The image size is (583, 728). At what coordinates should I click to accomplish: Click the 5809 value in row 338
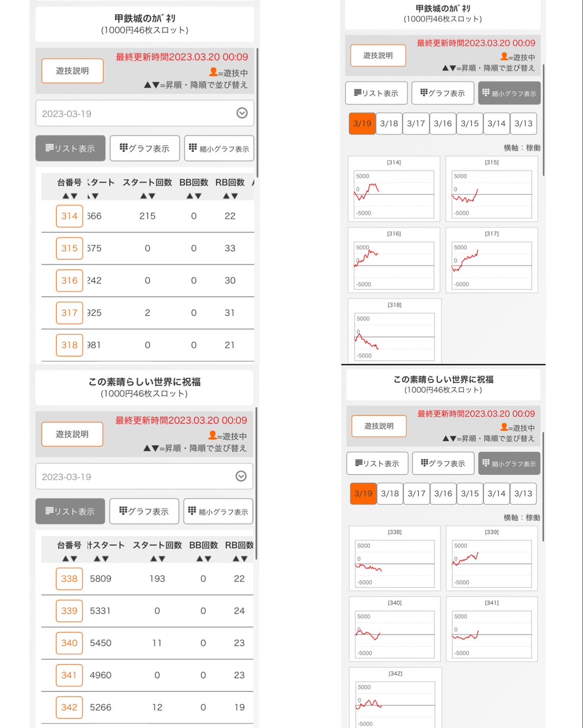pyautogui.click(x=100, y=578)
